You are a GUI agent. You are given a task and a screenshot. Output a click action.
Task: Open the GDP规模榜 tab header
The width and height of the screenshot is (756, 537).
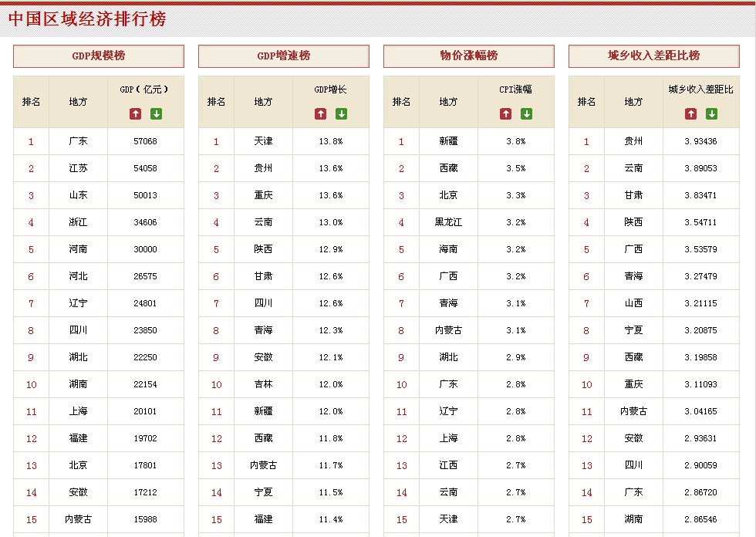[99, 56]
